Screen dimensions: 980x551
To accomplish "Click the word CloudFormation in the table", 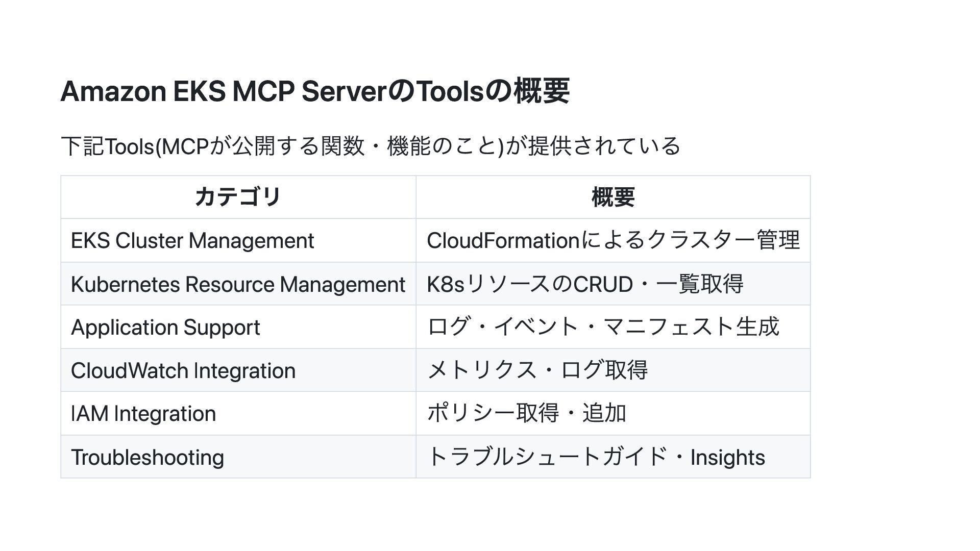I will pos(503,241).
